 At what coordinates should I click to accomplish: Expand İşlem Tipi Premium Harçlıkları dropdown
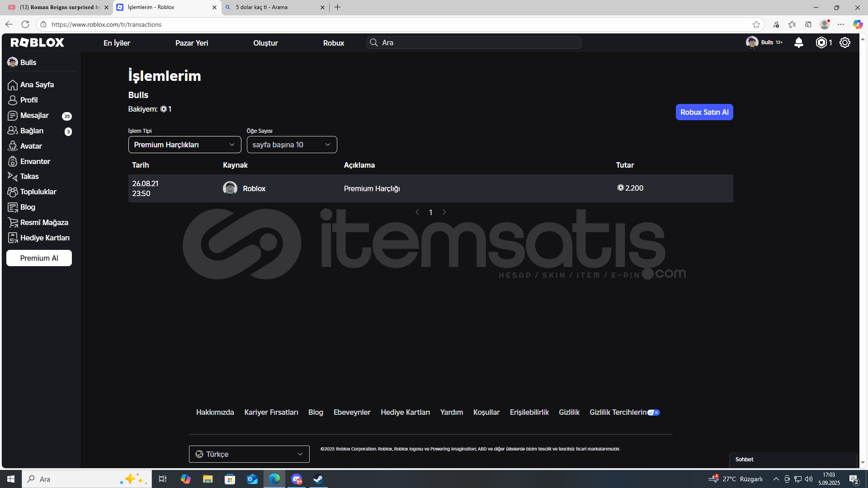[x=184, y=145]
